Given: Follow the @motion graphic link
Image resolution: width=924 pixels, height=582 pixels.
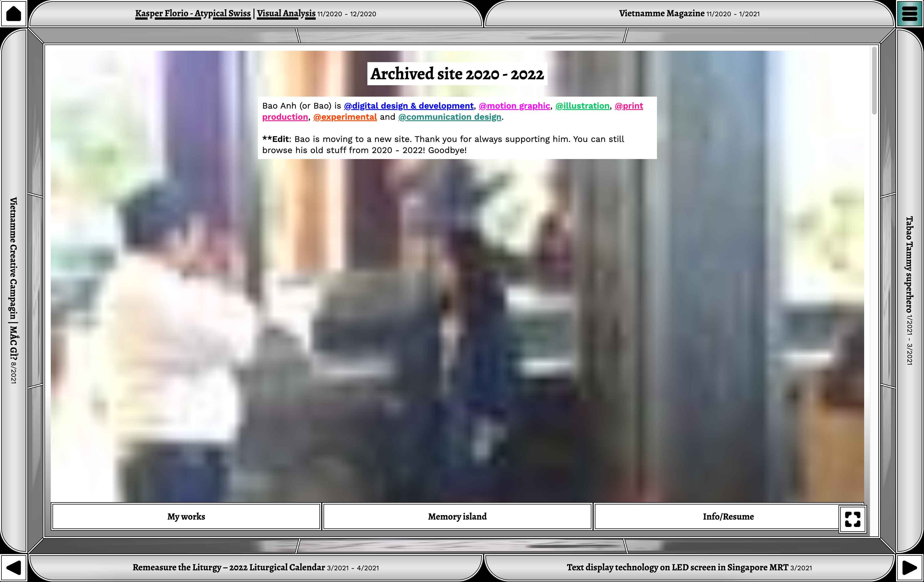Looking at the screenshot, I should point(514,106).
